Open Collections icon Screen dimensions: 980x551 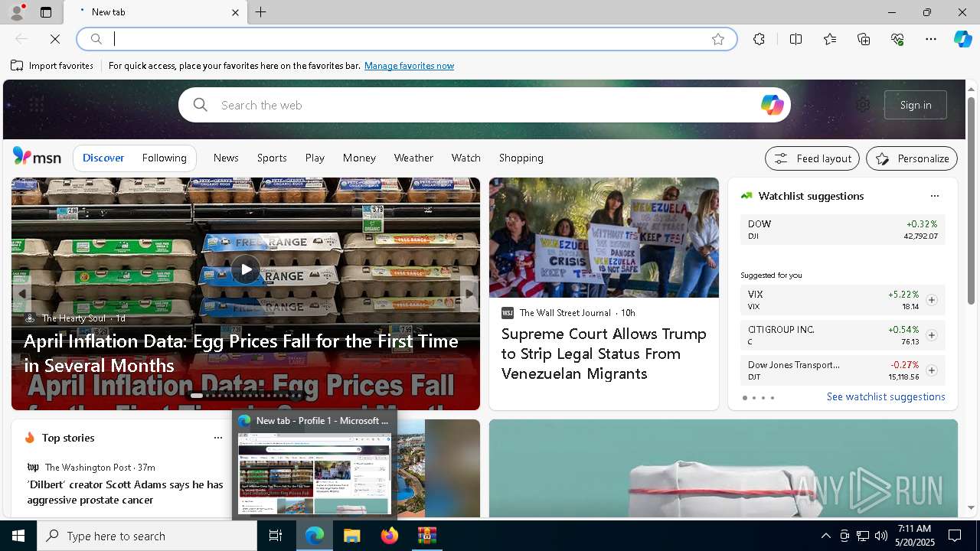click(x=864, y=39)
